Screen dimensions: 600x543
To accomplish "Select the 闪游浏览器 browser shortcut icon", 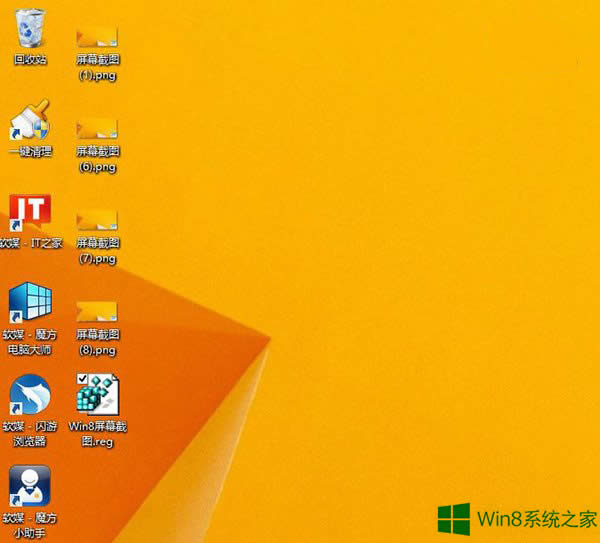I will [30, 395].
